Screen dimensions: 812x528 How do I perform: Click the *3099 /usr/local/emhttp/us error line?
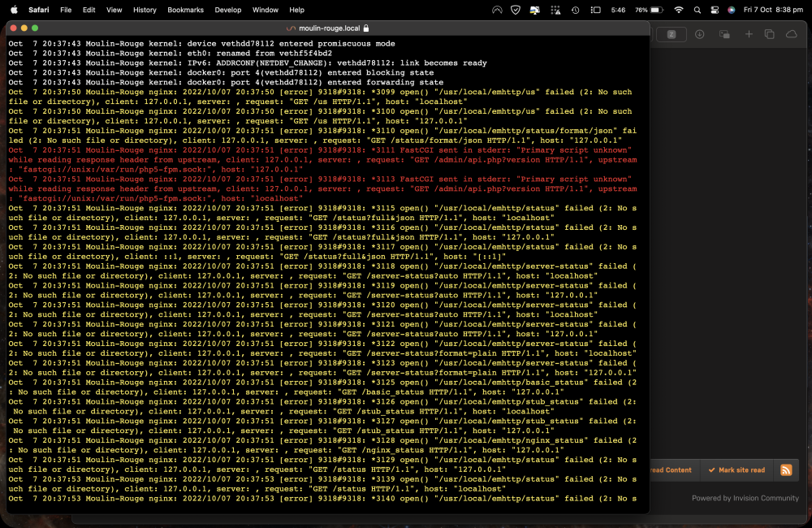(320, 97)
